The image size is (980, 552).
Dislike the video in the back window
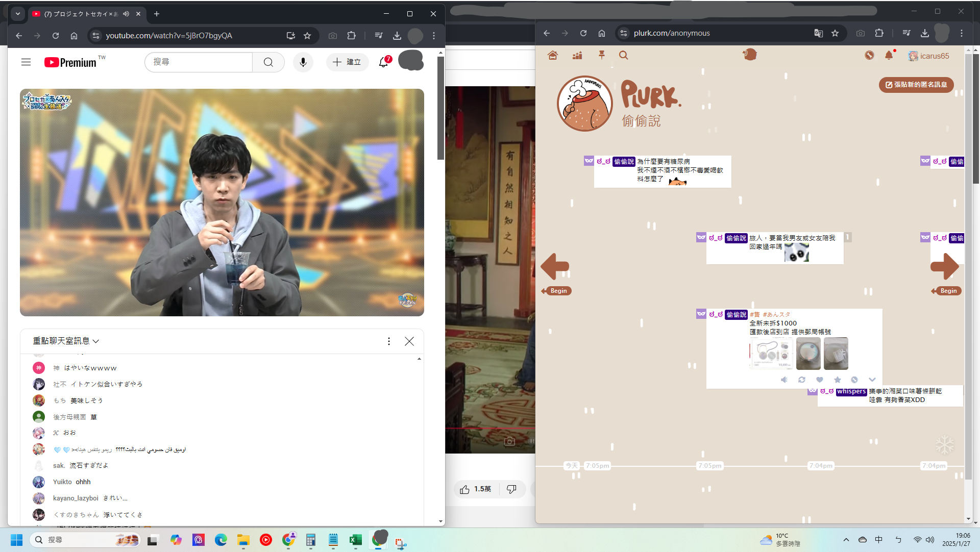pos(511,489)
